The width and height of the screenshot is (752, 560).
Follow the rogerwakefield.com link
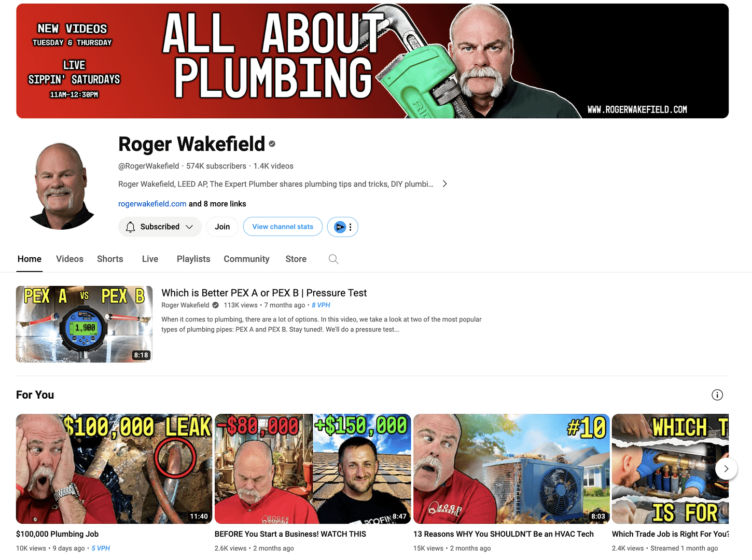[151, 203]
